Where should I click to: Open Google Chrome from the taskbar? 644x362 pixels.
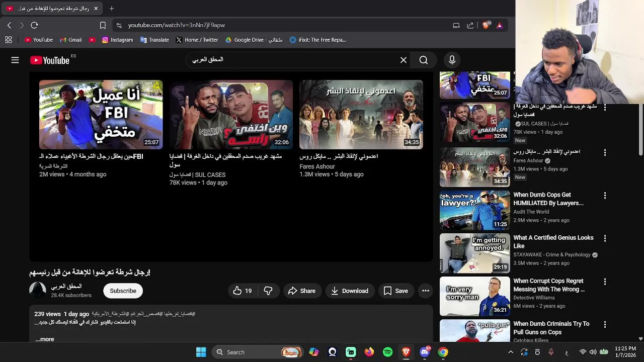pos(443,352)
